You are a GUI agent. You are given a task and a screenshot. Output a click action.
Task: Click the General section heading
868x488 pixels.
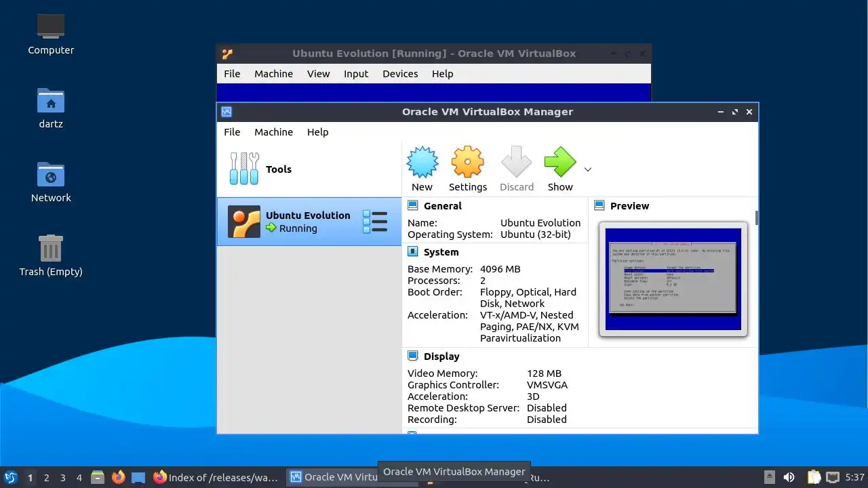tap(442, 206)
